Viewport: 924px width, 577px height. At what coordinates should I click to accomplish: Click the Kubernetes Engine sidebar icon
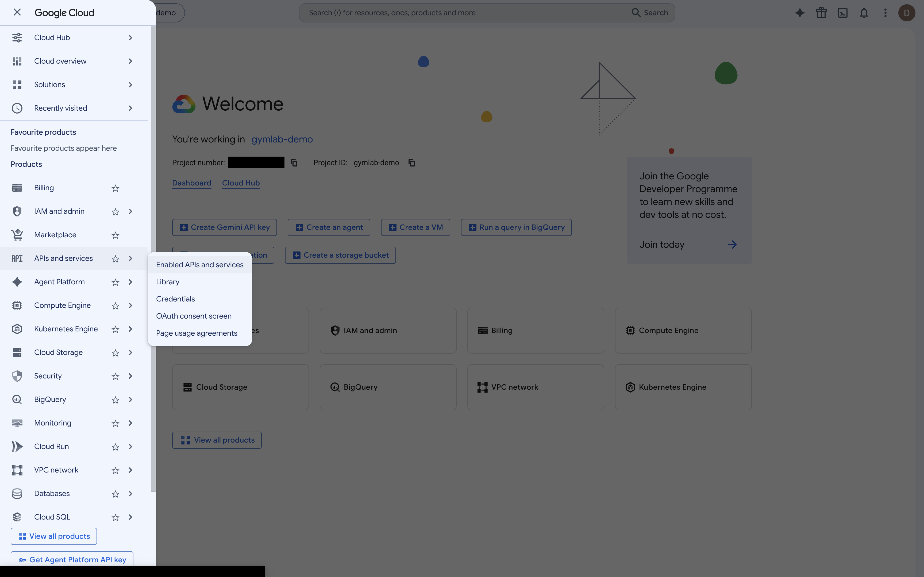17,329
